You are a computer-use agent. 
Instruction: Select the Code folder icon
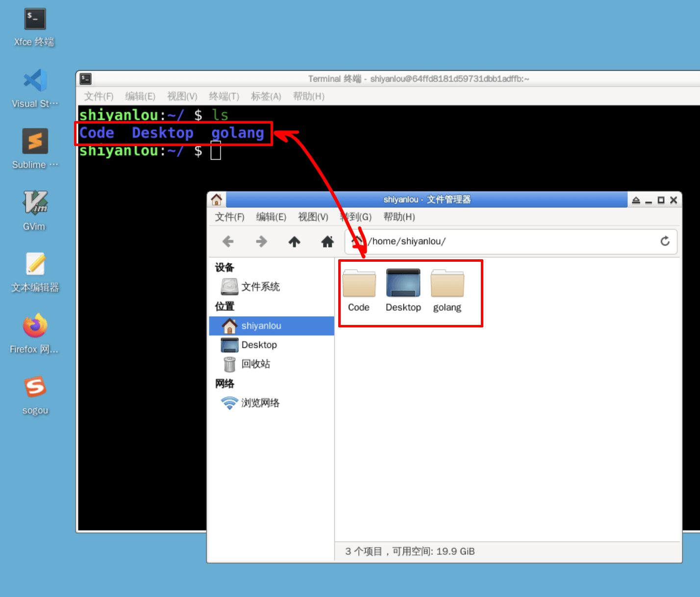click(359, 291)
